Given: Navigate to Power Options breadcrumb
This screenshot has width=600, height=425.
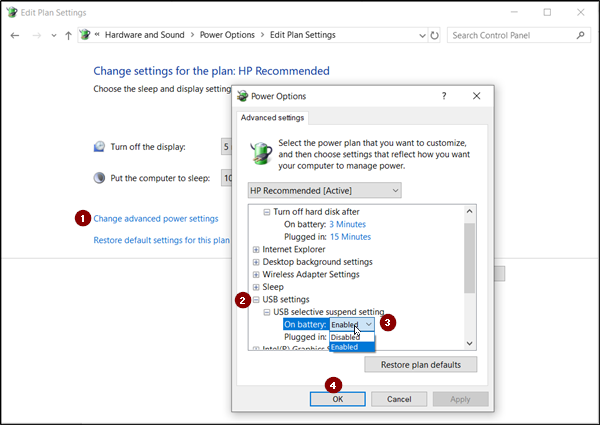Looking at the screenshot, I should [x=227, y=35].
